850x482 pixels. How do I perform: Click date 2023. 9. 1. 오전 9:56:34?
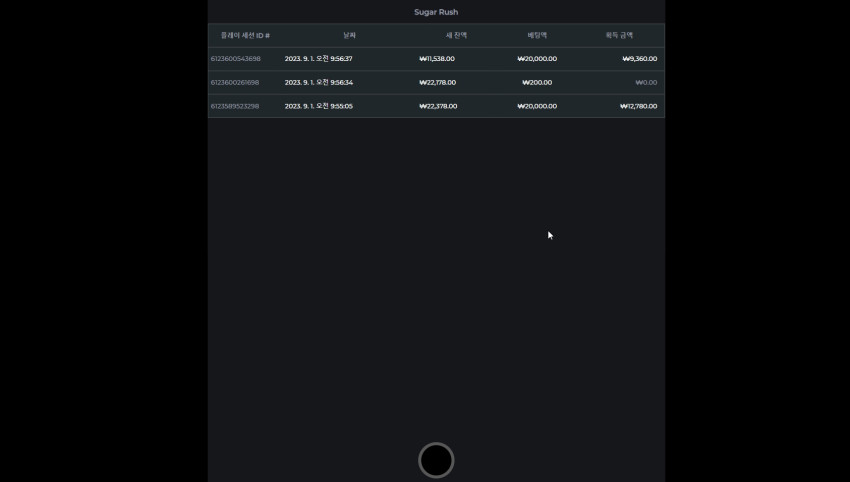(x=319, y=82)
